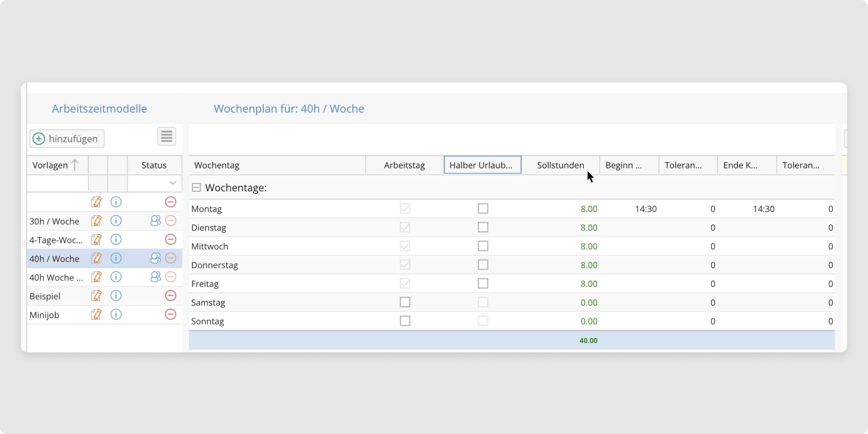The width and height of the screenshot is (868, 434).
Task: Click info icon for Minijob template
Action: point(116,315)
